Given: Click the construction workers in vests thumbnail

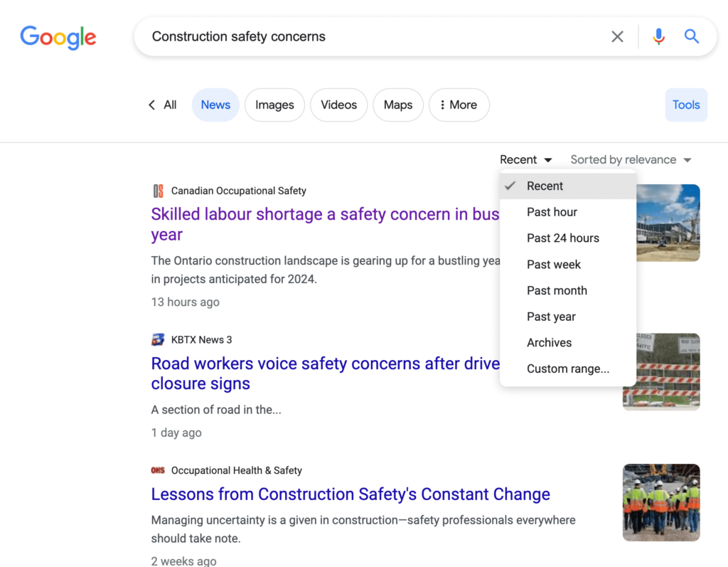Looking at the screenshot, I should (x=661, y=502).
